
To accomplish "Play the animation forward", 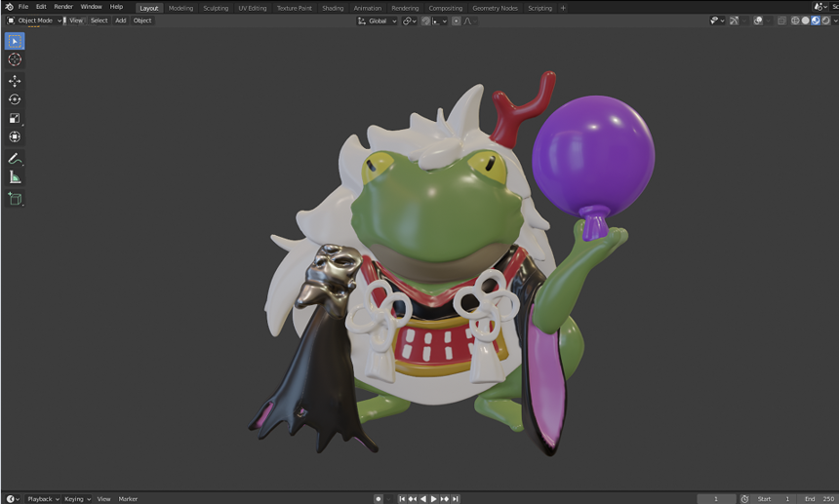I will 434,499.
